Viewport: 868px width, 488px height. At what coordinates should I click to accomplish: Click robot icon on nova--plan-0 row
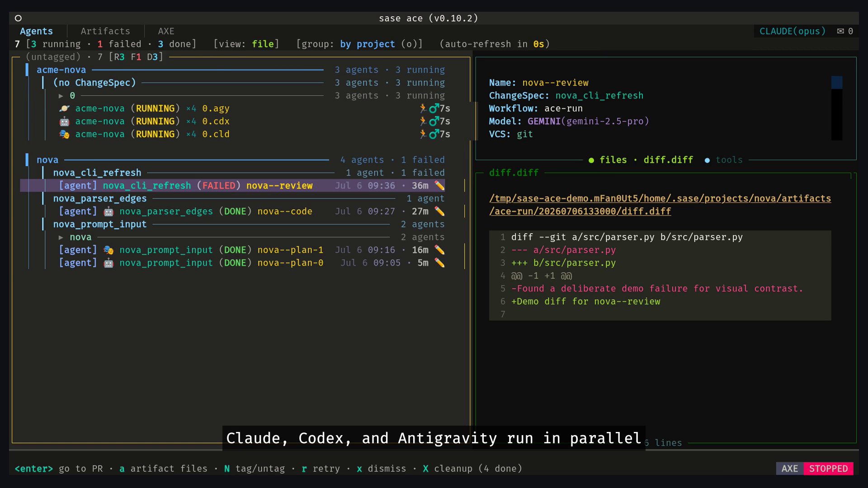coord(108,263)
